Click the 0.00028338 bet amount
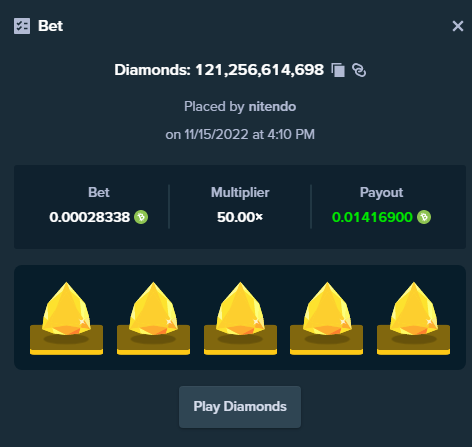Image resolution: width=472 pixels, height=447 pixels. click(89, 217)
